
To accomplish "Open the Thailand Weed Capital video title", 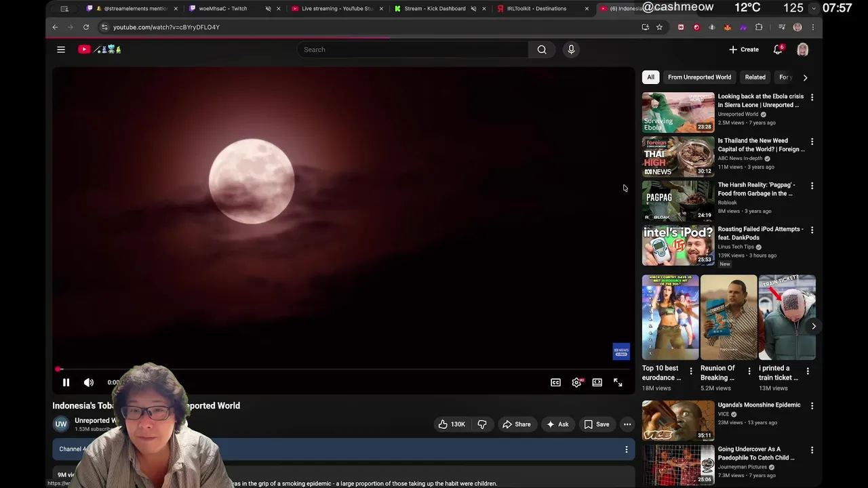I will click(x=761, y=145).
